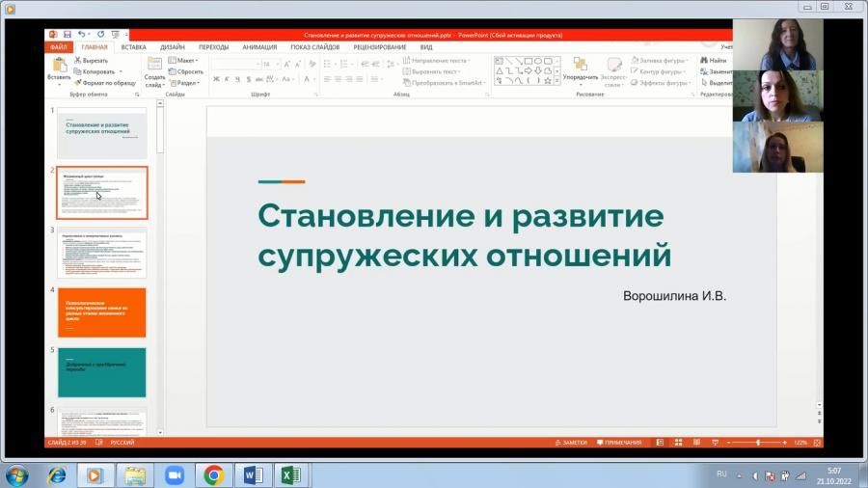Open Slide Sorter view from status bar
Image resolution: width=868 pixels, height=488 pixels.
(x=678, y=443)
